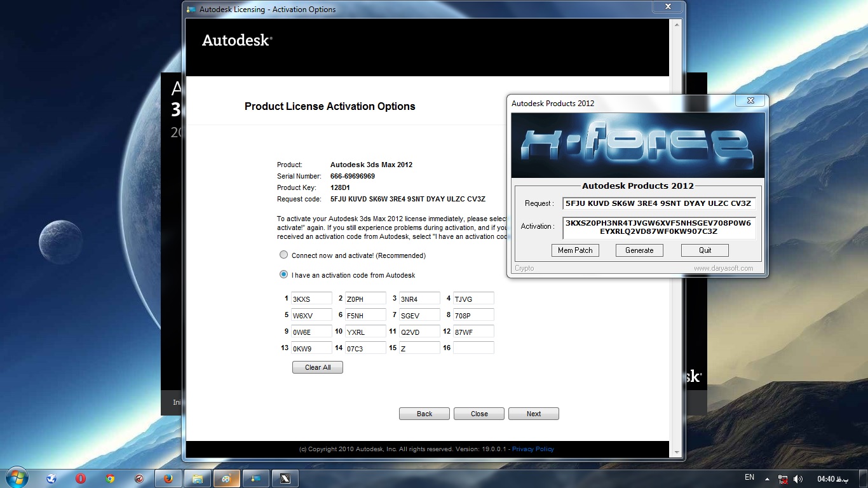Image resolution: width=868 pixels, height=488 pixels.
Task: Click activation code box 2 containing Z0PH
Action: (365, 299)
